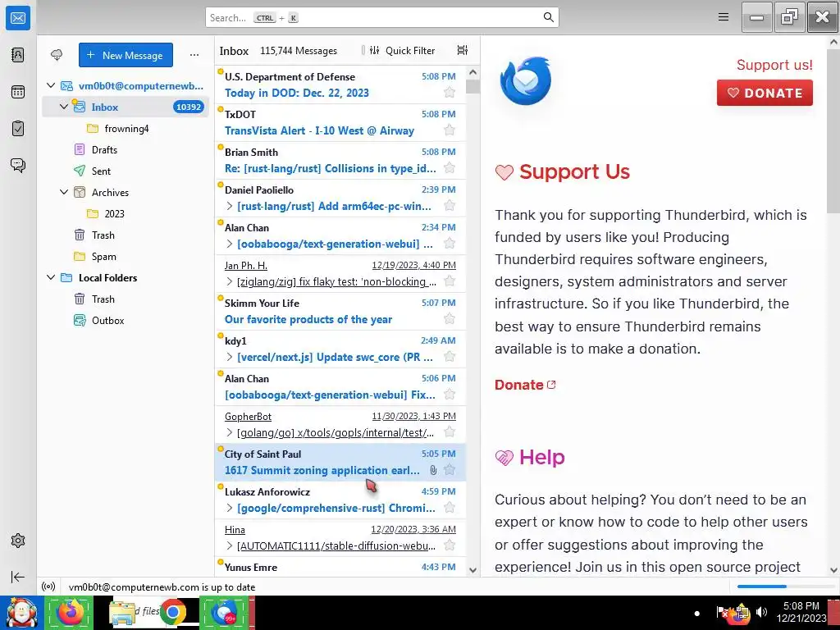Open the Spam folder
The width and height of the screenshot is (840, 630).
pyautogui.click(x=126, y=257)
